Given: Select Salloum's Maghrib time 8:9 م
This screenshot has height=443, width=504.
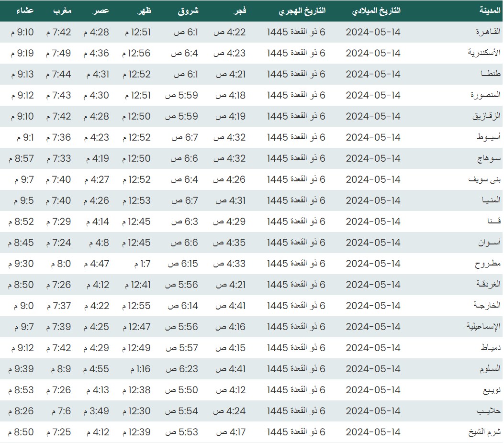Looking at the screenshot, I should (x=58, y=369).
